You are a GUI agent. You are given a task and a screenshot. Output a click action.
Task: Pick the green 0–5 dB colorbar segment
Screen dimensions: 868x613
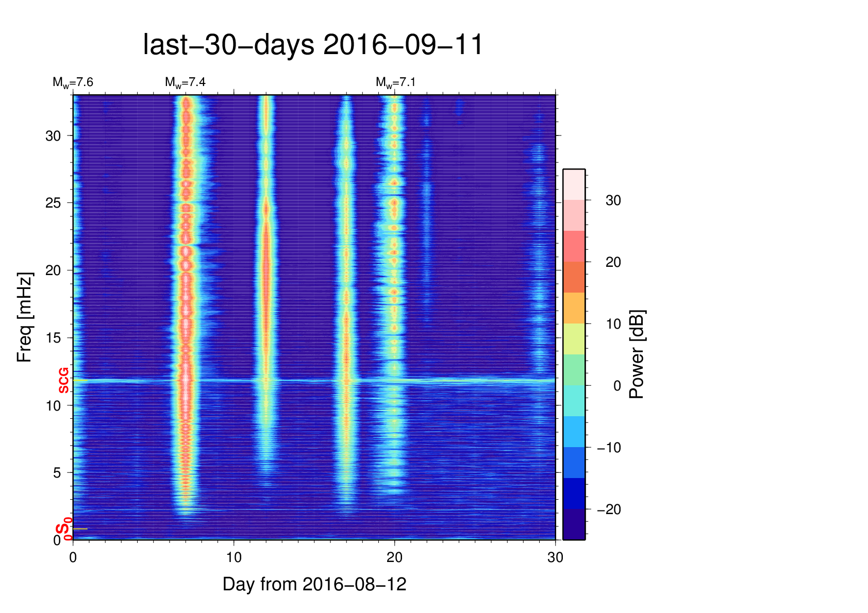(x=574, y=370)
